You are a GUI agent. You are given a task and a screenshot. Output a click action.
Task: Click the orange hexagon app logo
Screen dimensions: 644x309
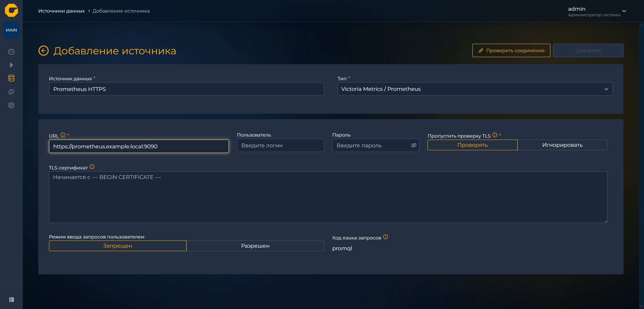(11, 11)
